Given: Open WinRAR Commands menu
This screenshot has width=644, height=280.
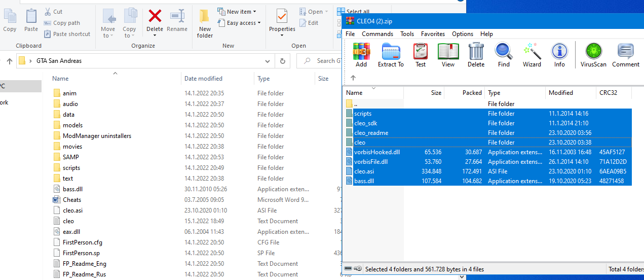Looking at the screenshot, I should 377,34.
